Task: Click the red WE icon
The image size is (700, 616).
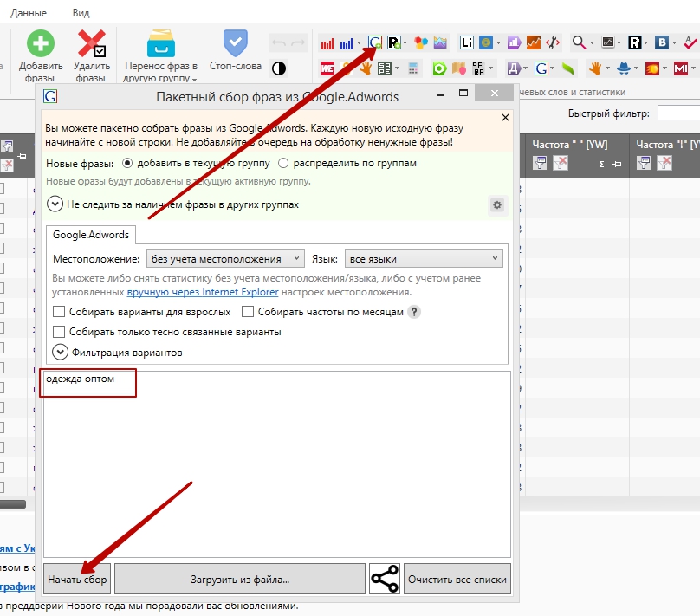Action: (327, 68)
